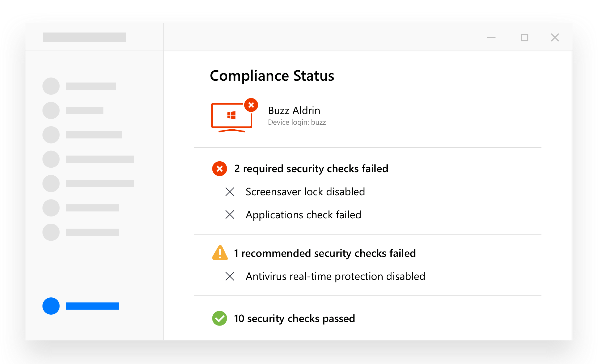This screenshot has height=364, width=598.
Task: Click 'Device login: buzz' text
Action: [297, 122]
